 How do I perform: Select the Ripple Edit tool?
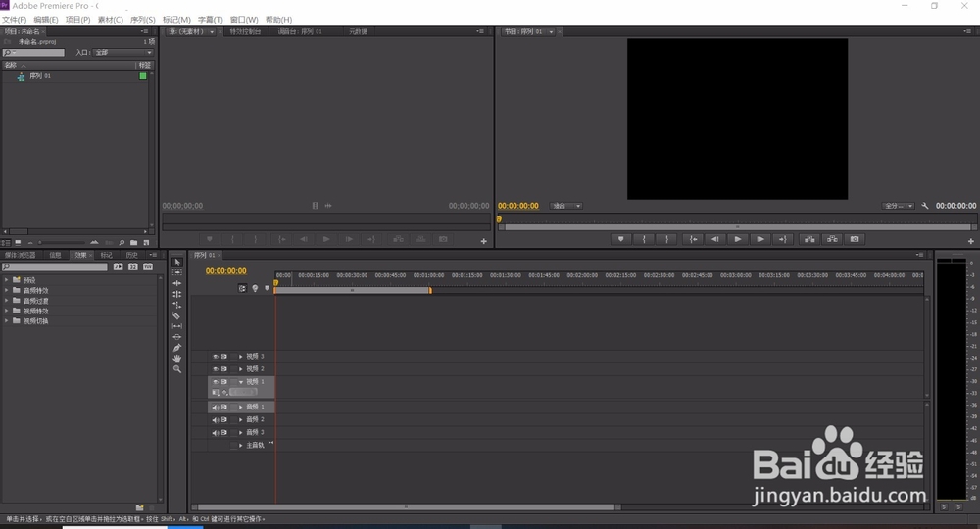point(177,283)
